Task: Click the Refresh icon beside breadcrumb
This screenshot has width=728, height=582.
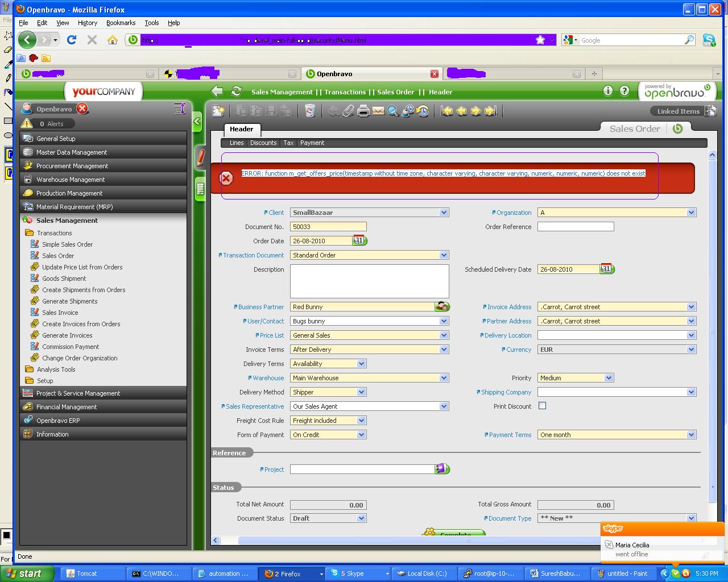Action: click(x=237, y=92)
